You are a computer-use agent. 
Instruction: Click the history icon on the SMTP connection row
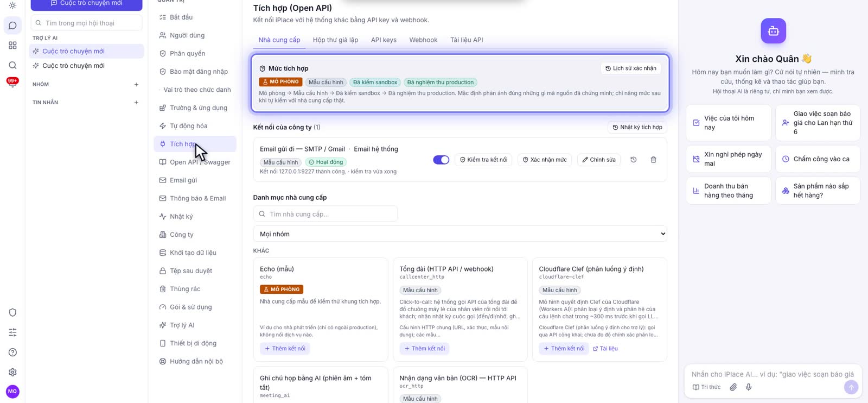coord(633,160)
